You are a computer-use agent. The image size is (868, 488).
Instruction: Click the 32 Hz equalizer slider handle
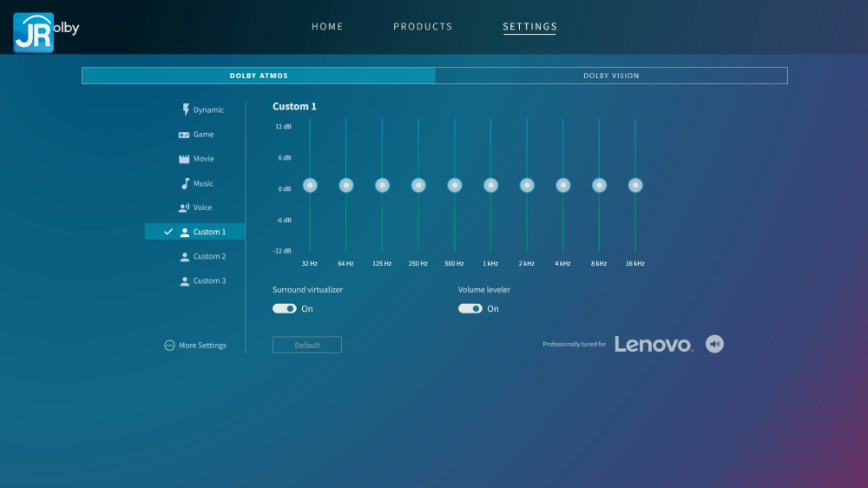pyautogui.click(x=310, y=185)
